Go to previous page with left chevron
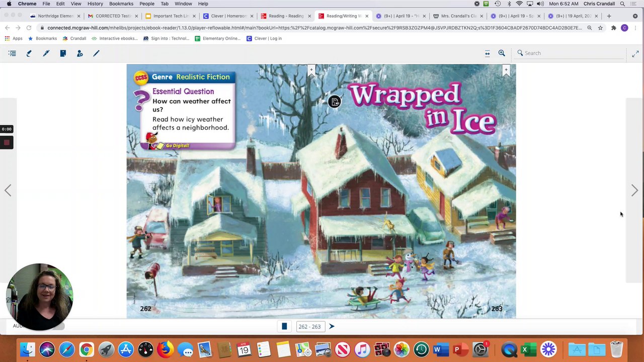This screenshot has height=362, width=644. point(8,190)
